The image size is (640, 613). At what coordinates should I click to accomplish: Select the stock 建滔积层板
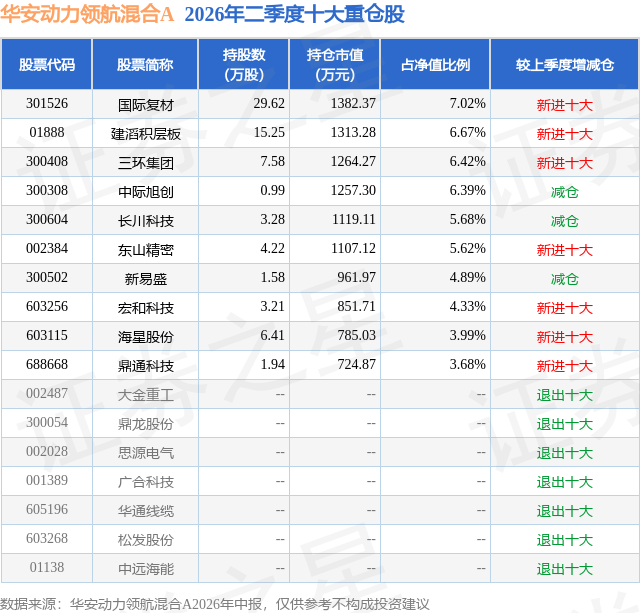tap(146, 134)
